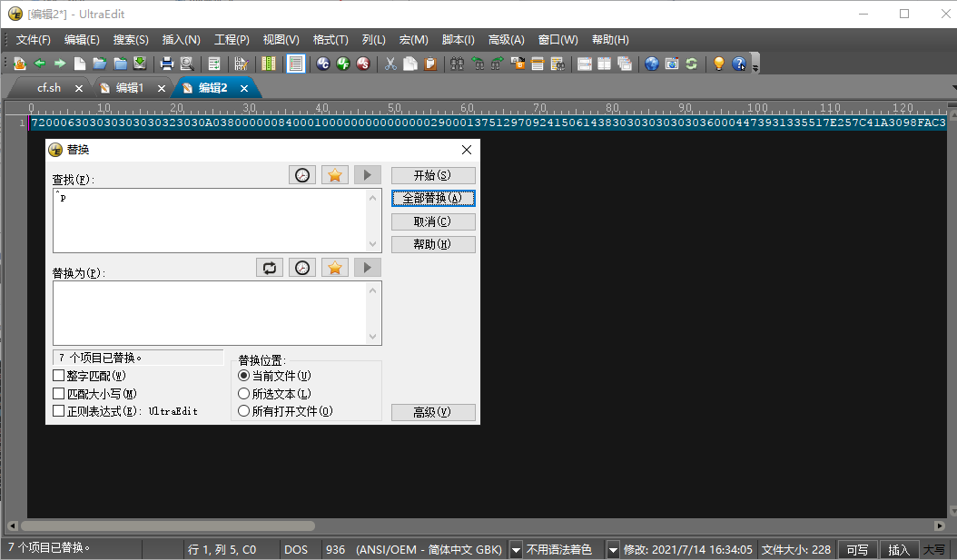Viewport: 957px width, 560px height.
Task: Click the Cut scissors toolbar icon
Action: [390, 64]
